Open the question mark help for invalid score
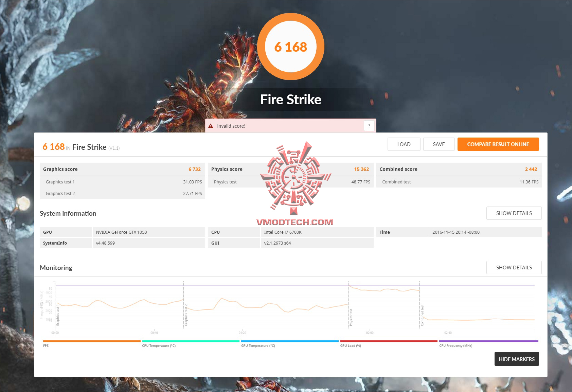572x392 pixels. pos(369,126)
